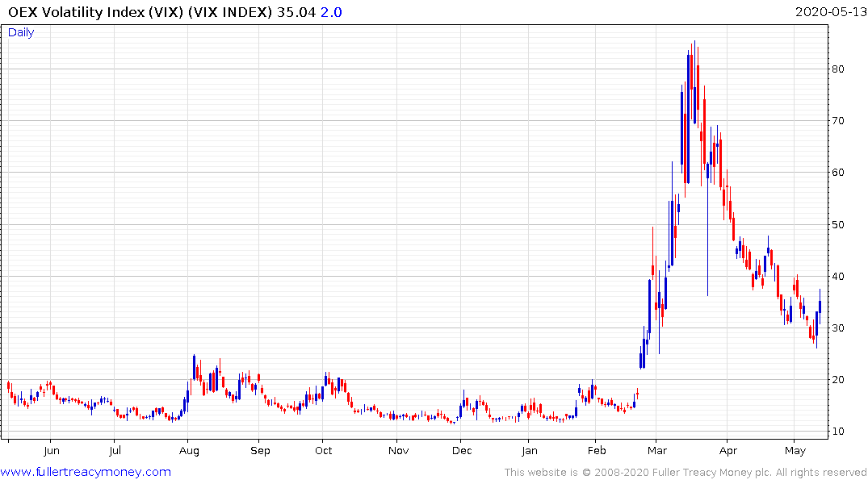Click the Nov month axis label
Screen dimensions: 868x484
click(x=398, y=451)
